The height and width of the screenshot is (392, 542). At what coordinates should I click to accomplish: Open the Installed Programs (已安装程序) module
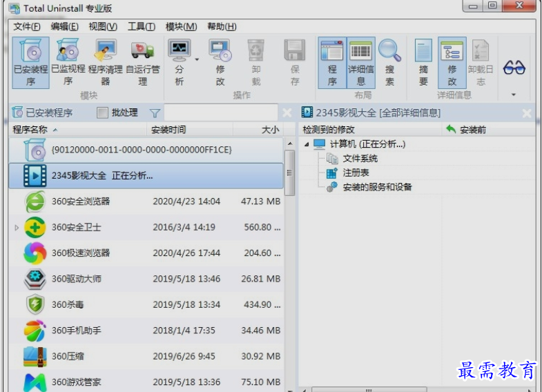(30, 63)
